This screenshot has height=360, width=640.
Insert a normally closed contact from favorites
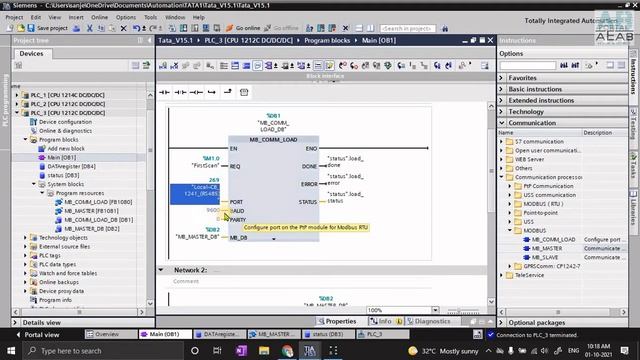pos(180,92)
